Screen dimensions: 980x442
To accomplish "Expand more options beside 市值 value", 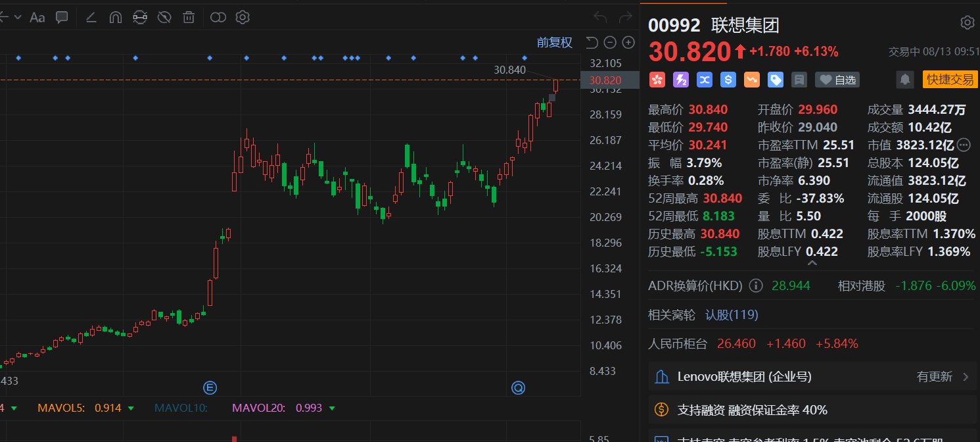I will pos(964,145).
